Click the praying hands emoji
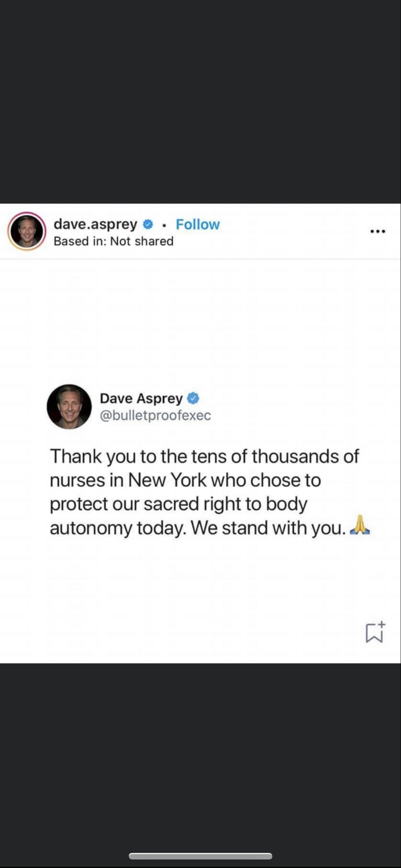The image size is (401, 868). click(x=360, y=525)
